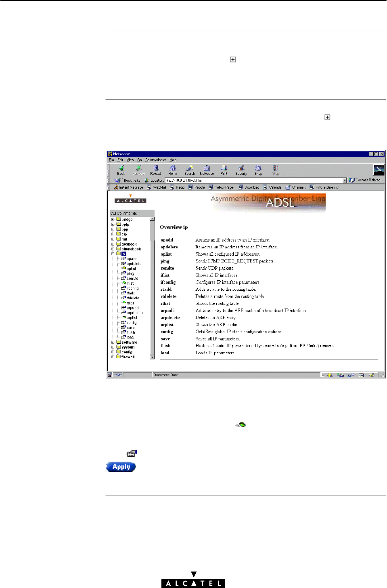Click the Netscape N logo icon
Screen dimensions: 387x588
[x=379, y=170]
